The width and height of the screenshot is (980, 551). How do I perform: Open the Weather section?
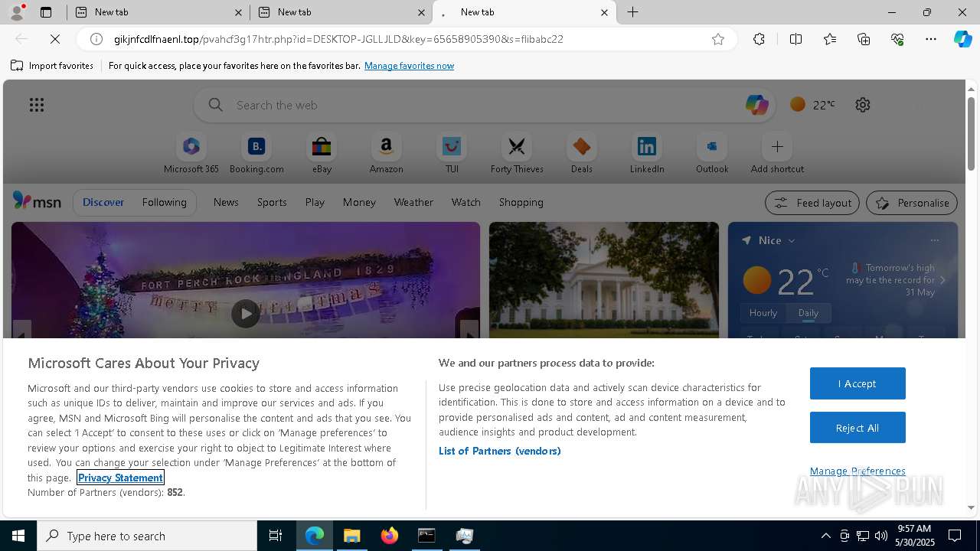(x=413, y=202)
